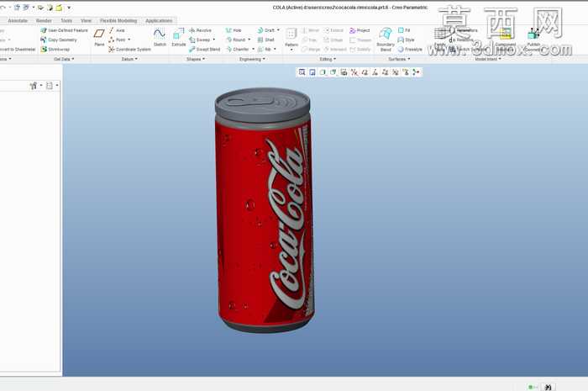This screenshot has width=588, height=391.
Task: Click the Thicken button
Action: tap(360, 40)
